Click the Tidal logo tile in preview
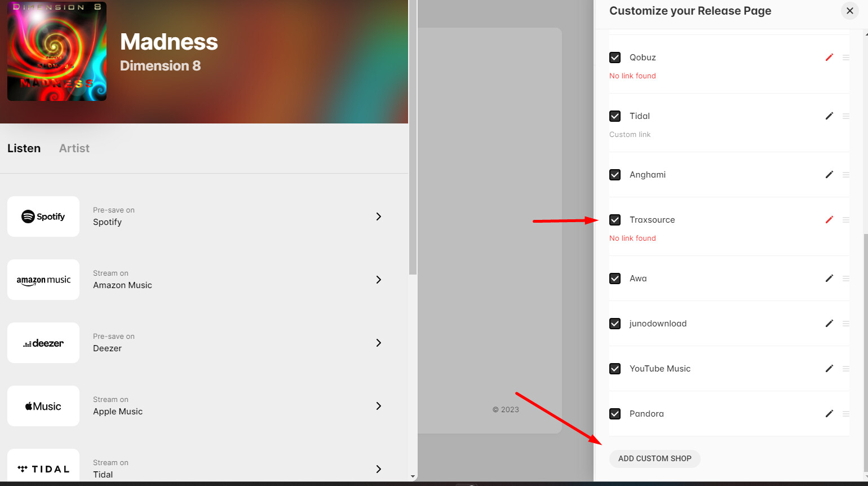This screenshot has width=868, height=486. [43, 466]
